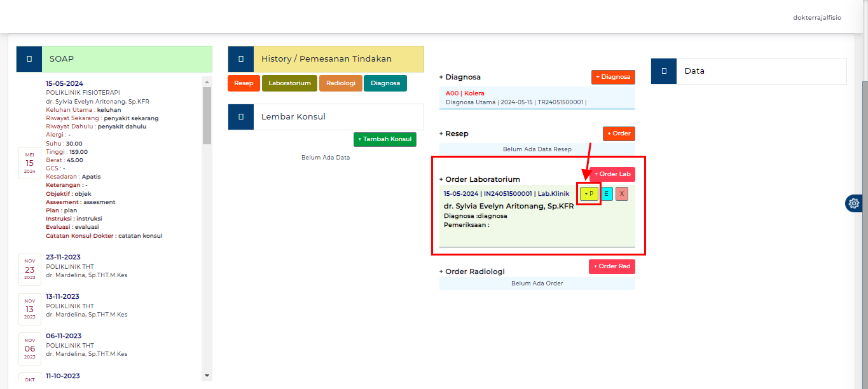This screenshot has height=389, width=868.
Task: Click the yellow +P icon on the lab order
Action: tap(588, 193)
